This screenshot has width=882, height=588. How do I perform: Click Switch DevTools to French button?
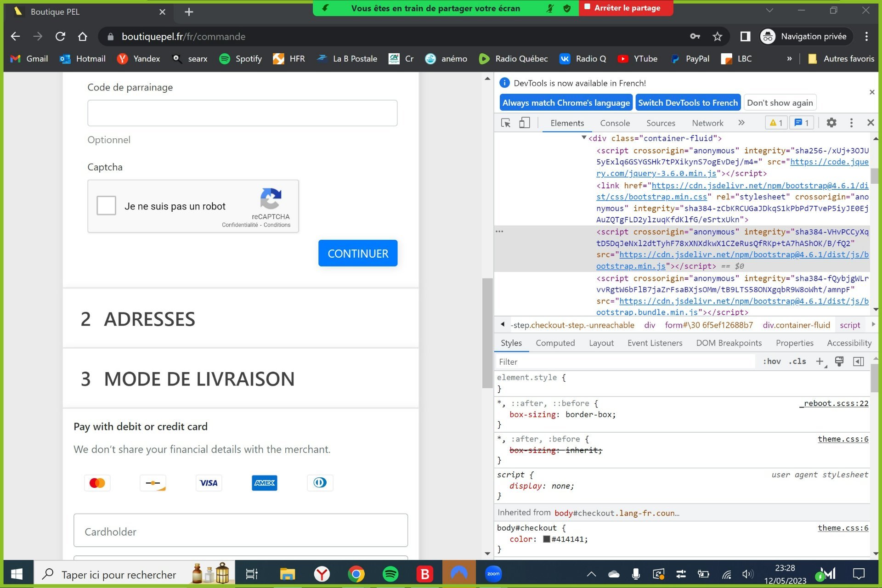[688, 103]
